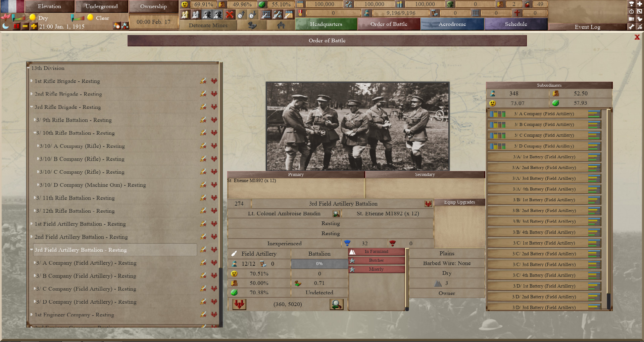Click the Subordinates list scrollbar
Viewport: 644px width, 342px height.
(x=608, y=209)
